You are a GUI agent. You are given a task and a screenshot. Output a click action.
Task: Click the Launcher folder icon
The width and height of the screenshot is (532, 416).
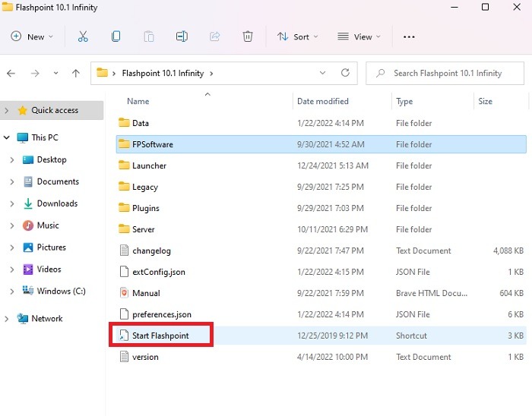[x=124, y=165]
